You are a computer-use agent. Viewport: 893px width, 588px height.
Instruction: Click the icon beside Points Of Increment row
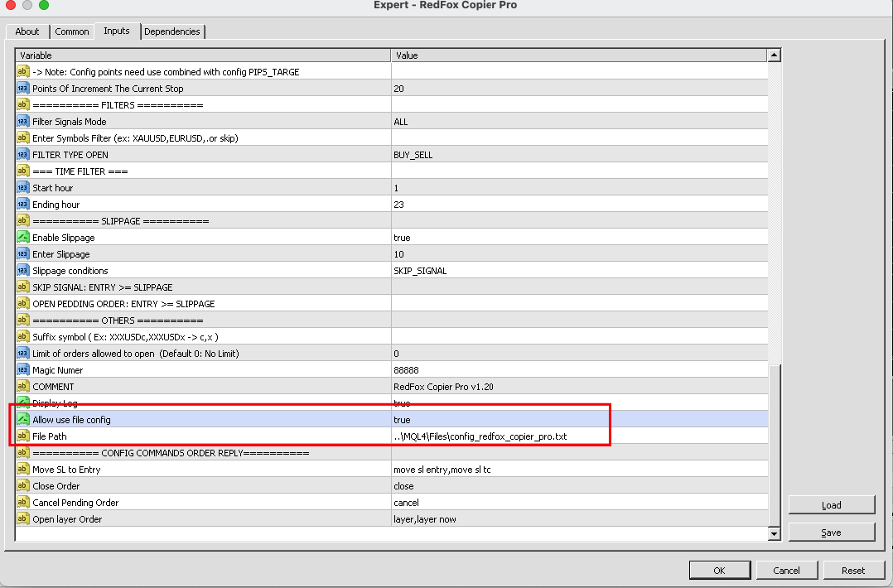pos(23,89)
